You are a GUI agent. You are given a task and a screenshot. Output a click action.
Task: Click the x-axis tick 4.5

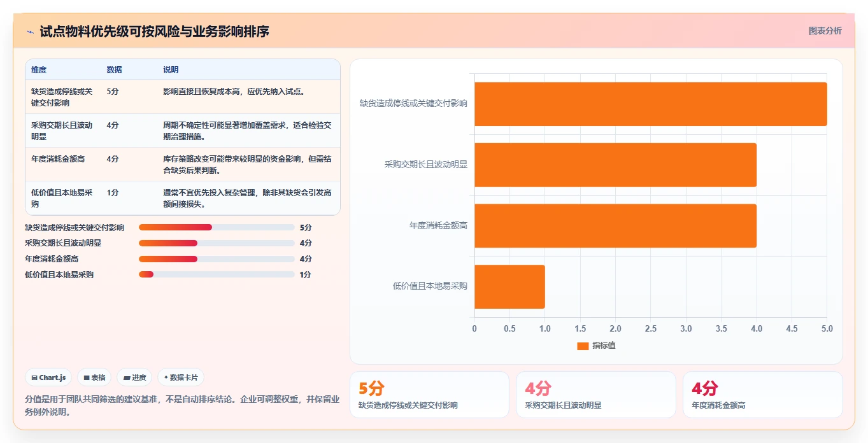792,329
